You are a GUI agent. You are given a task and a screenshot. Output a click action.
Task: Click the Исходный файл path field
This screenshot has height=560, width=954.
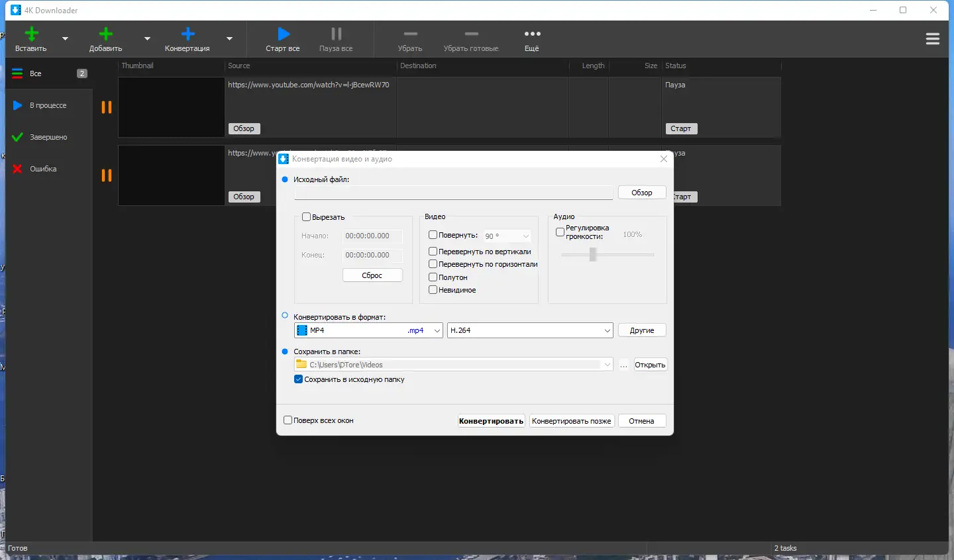tap(453, 193)
